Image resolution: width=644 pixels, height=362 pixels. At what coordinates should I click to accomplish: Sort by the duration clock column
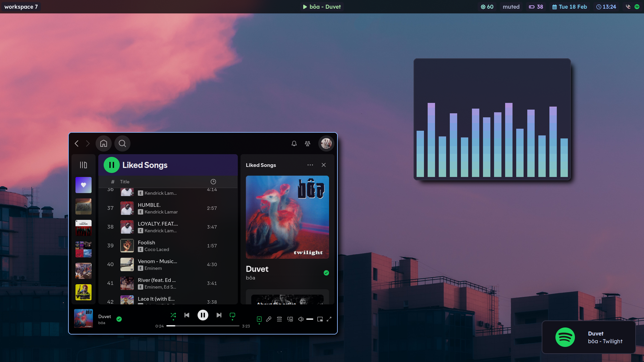pos(213,182)
